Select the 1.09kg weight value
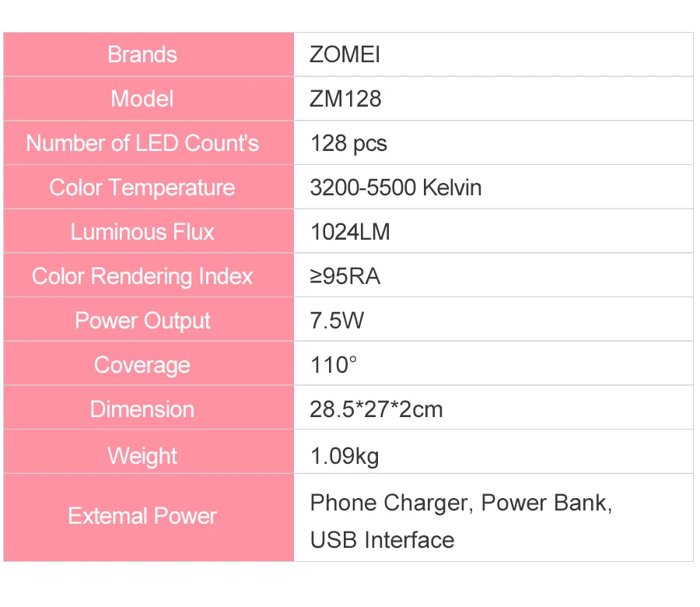The height and width of the screenshot is (607, 700). pos(345,456)
